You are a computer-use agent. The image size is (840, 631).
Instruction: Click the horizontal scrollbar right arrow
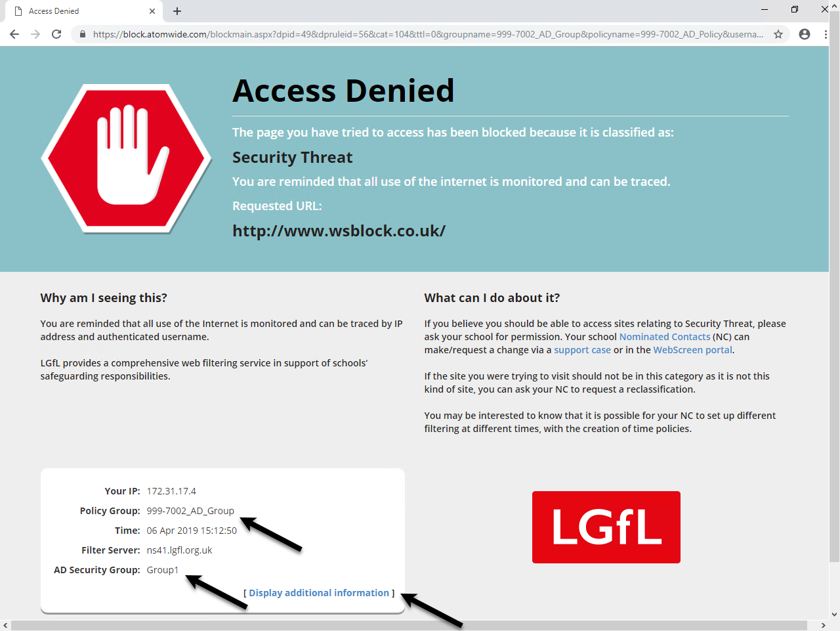click(823, 626)
